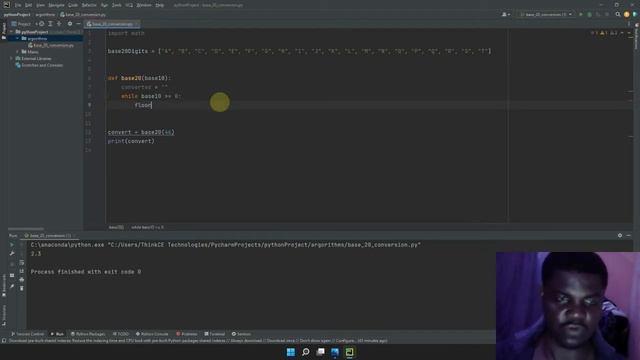Open Search Everywhere magnifier icon
Viewport: 640px width, 360px height.
pos(618,15)
